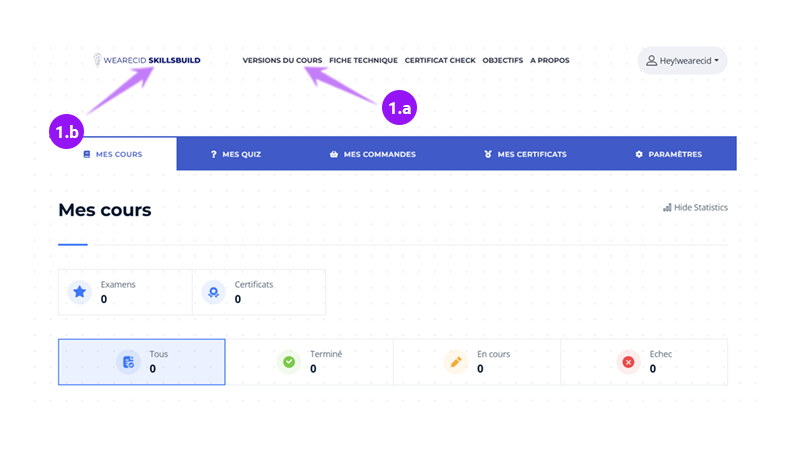Open Fiche technique menu item
The image size is (800, 450).
click(363, 60)
